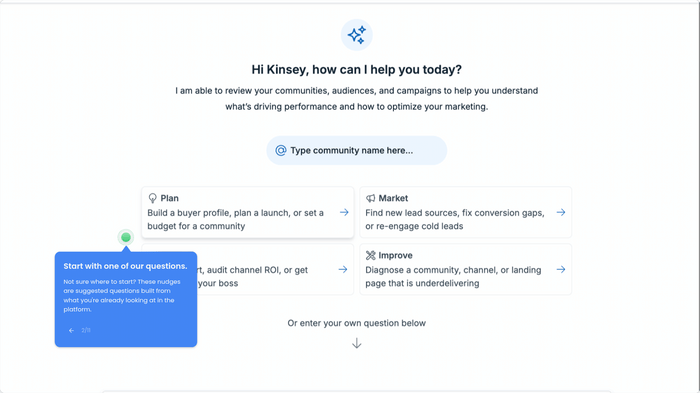Click the sparkle AI assistant icon
Image resolution: width=700 pixels, height=393 pixels.
coord(357,35)
